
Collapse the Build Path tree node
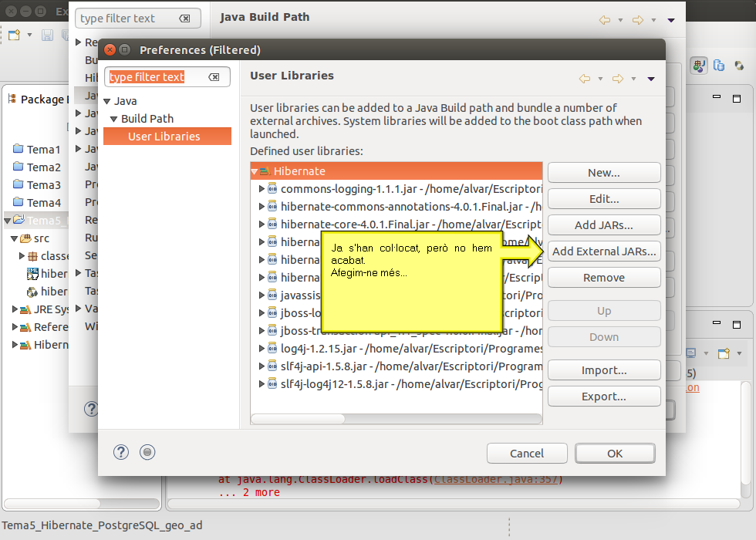(x=114, y=119)
